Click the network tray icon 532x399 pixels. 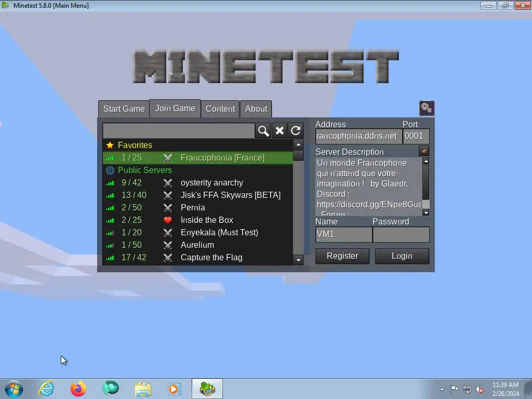click(x=467, y=390)
